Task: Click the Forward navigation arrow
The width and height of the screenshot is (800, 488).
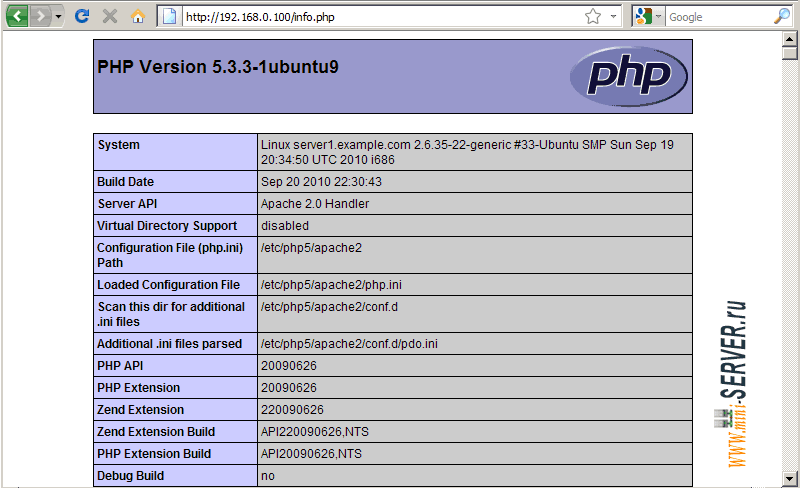Action: [x=40, y=16]
